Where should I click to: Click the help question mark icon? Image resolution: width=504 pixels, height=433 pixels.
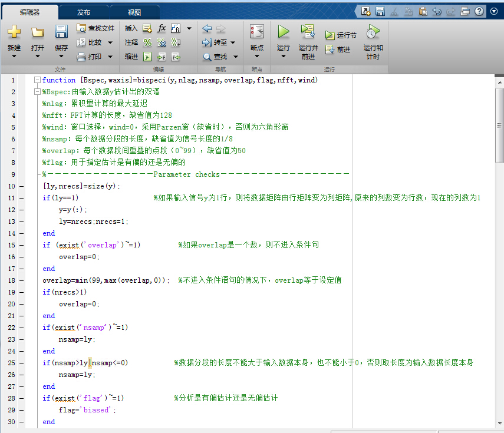479,12
